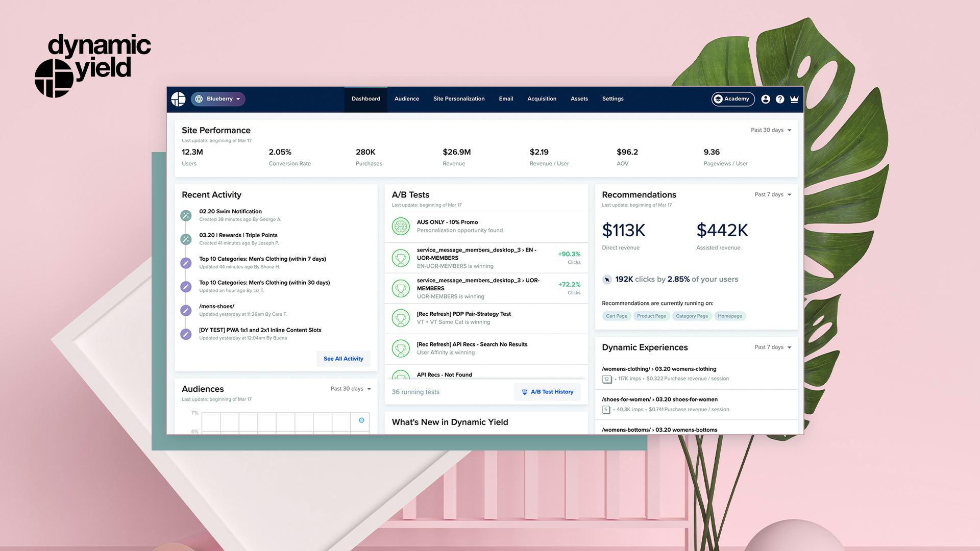Click the Dynamic Yield logo in the navbar
The width and height of the screenshot is (980, 551).
(179, 99)
